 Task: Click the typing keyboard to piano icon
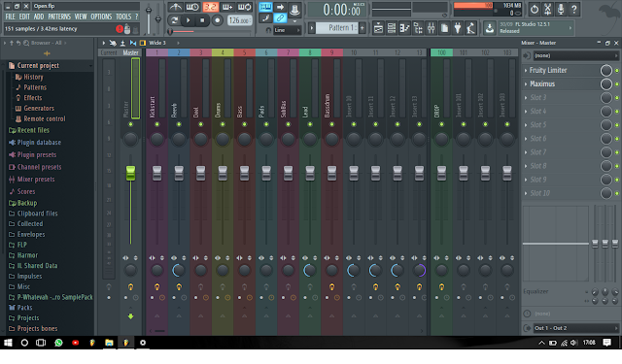[x=265, y=7]
